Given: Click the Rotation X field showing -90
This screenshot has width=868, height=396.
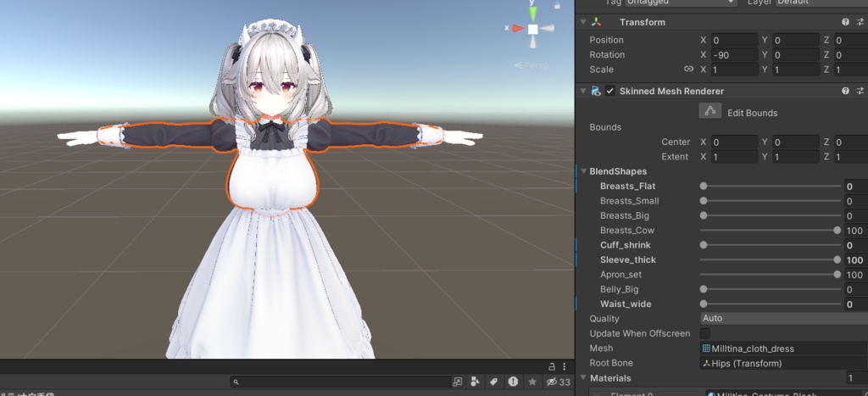Looking at the screenshot, I should [735, 55].
